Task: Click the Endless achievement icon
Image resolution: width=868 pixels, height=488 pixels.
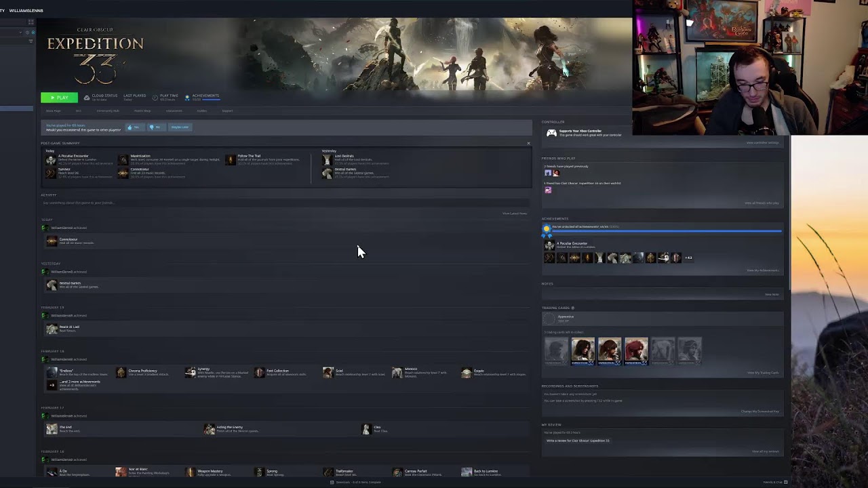Action: click(52, 373)
